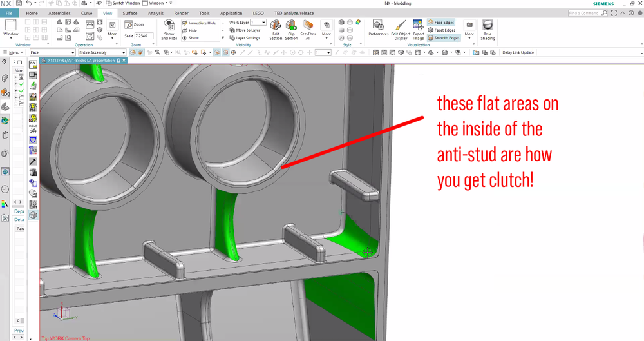Open visualization Preferences
Screen dimensions: 644x341
(x=378, y=28)
